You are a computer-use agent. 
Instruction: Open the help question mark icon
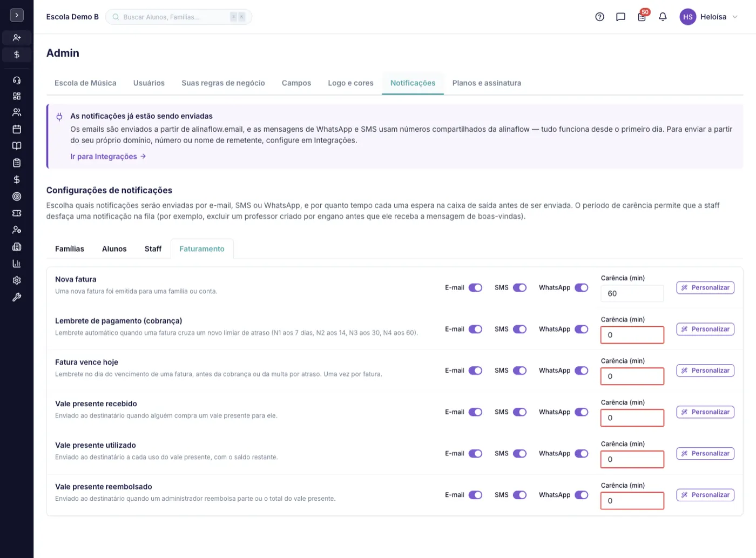pos(599,17)
